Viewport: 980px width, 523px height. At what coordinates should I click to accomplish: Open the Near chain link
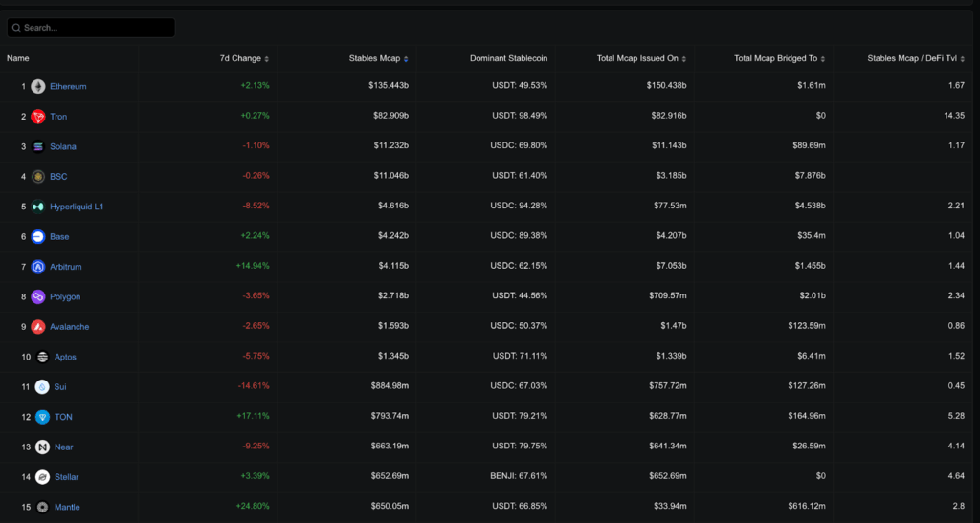64,447
